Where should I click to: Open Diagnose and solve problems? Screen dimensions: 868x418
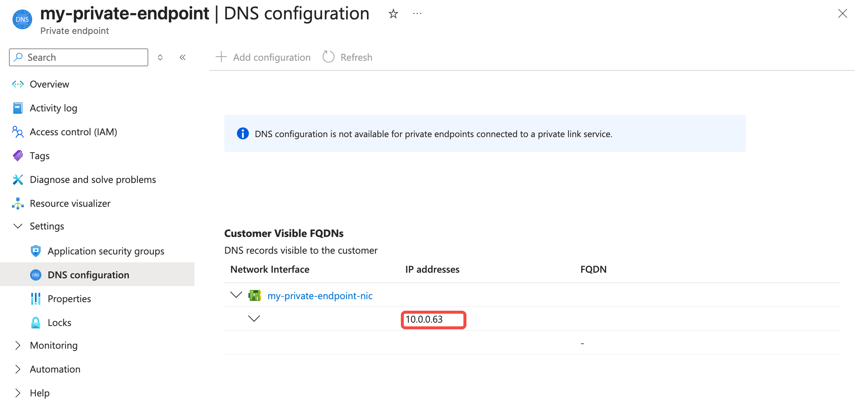pyautogui.click(x=93, y=180)
